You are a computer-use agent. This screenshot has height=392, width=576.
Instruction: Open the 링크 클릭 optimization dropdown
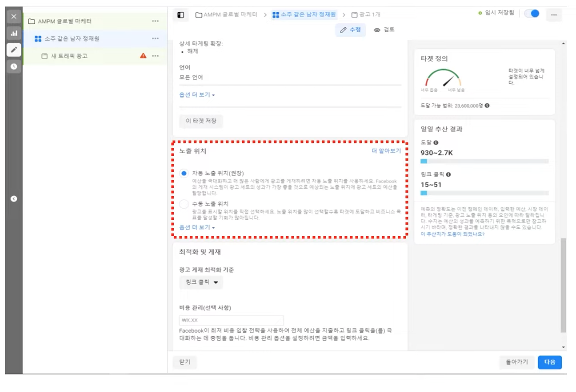201,282
